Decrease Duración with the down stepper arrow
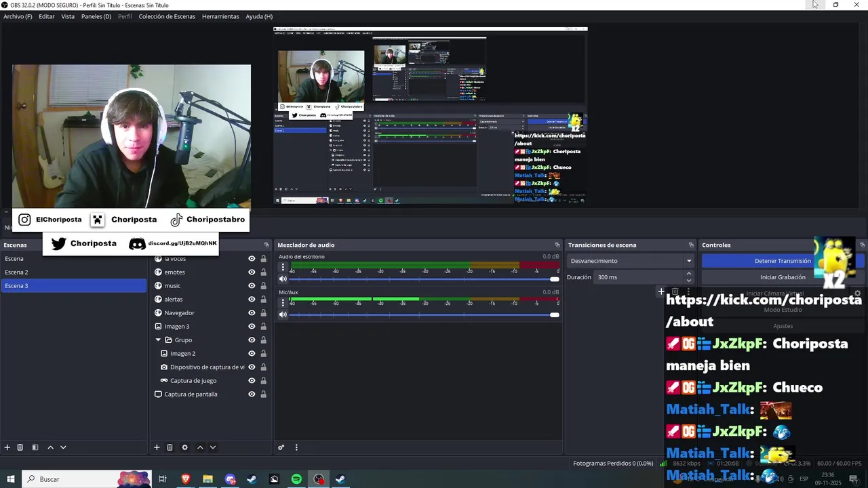This screenshot has width=868, height=488. [689, 280]
